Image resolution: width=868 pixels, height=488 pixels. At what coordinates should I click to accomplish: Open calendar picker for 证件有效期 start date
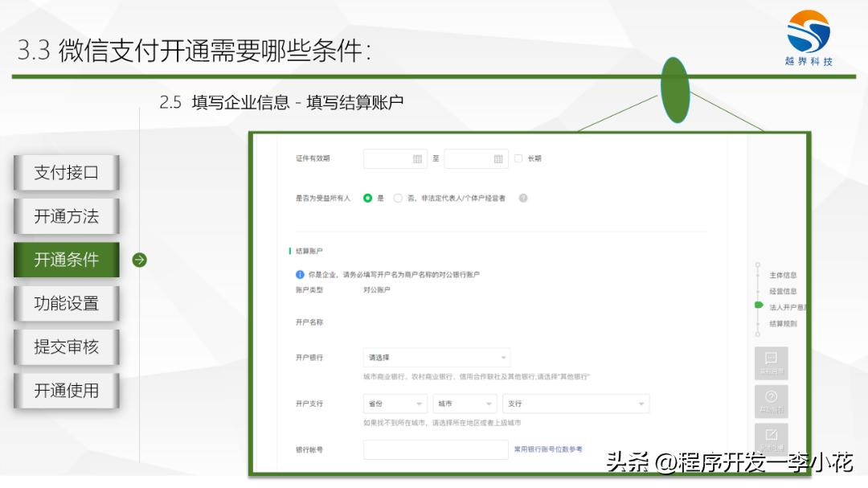click(x=418, y=158)
